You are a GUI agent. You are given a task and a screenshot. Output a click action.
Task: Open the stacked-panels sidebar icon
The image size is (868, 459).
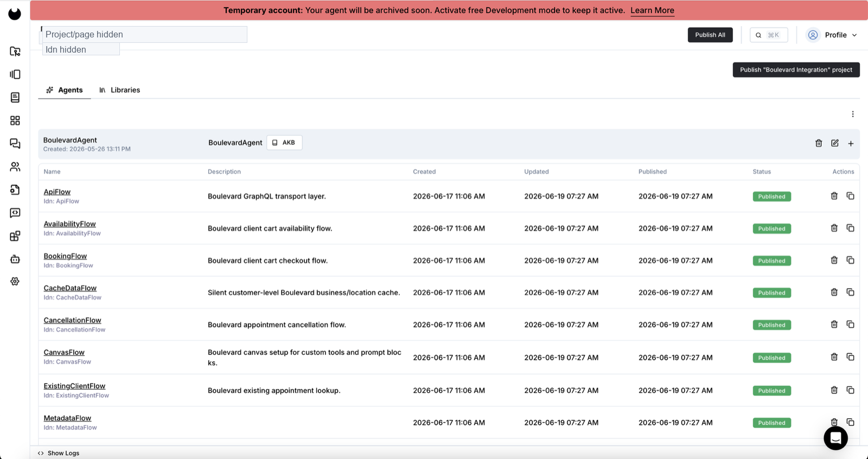pos(15,74)
